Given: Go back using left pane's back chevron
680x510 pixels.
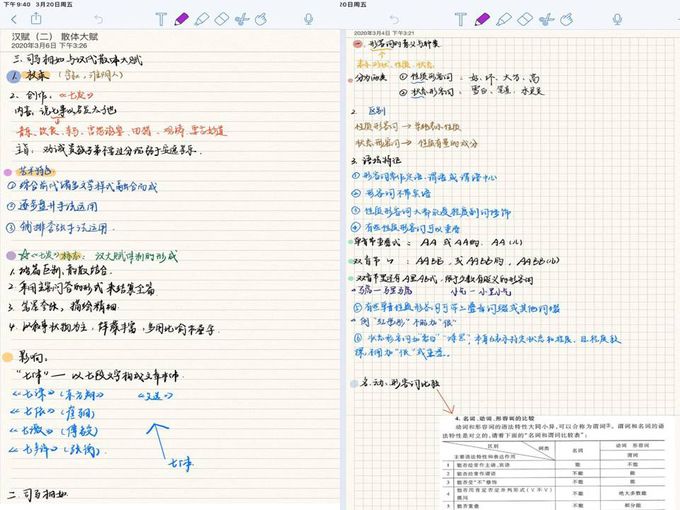Looking at the screenshot, I should point(14,19).
